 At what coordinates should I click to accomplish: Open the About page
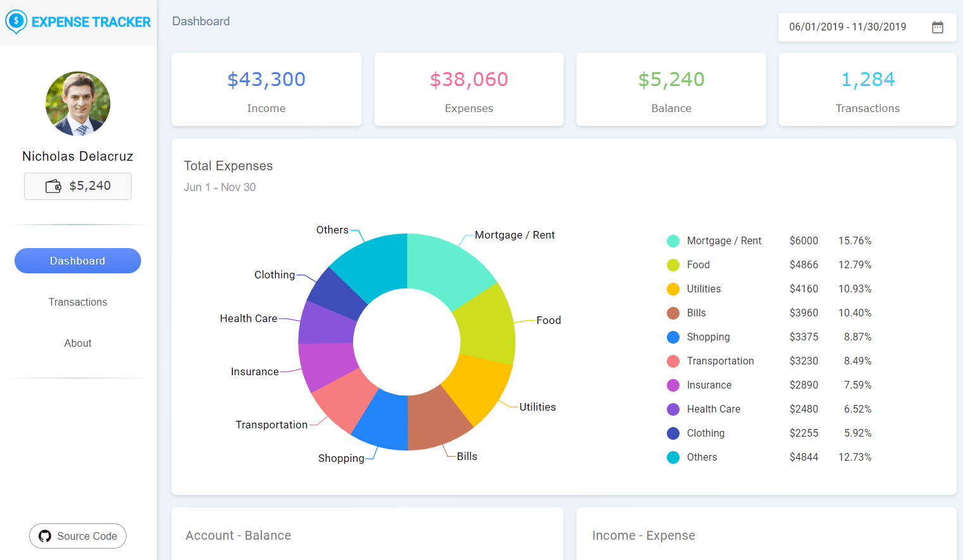point(78,343)
